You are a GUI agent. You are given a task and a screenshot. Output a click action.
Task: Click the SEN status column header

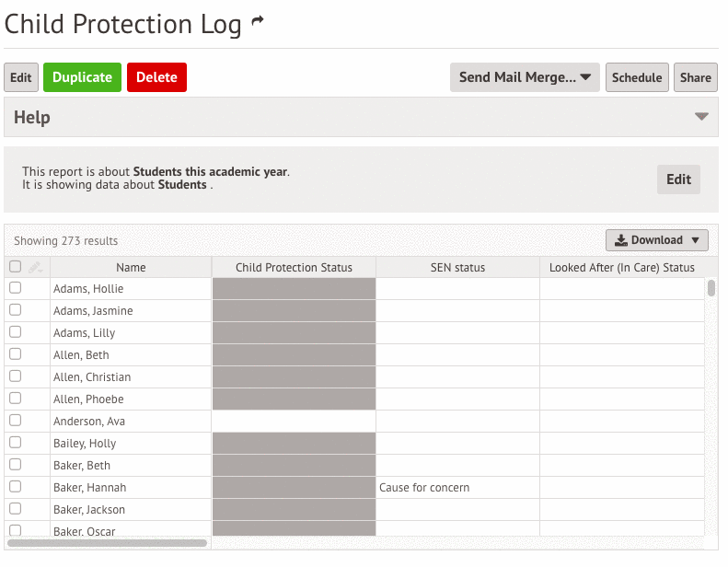[457, 268]
